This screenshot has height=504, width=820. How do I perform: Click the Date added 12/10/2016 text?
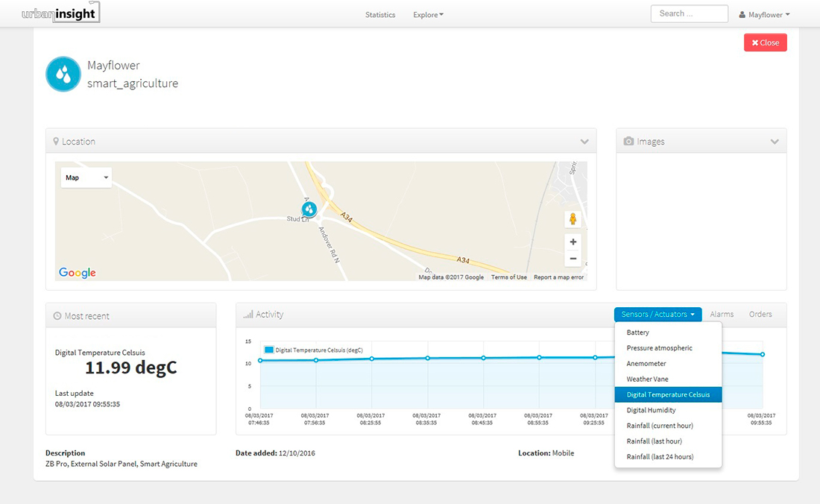[x=275, y=453]
